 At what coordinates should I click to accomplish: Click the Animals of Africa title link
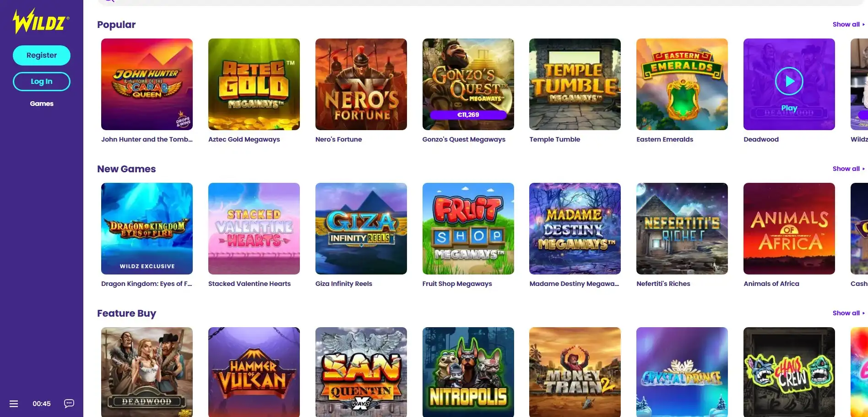click(771, 284)
